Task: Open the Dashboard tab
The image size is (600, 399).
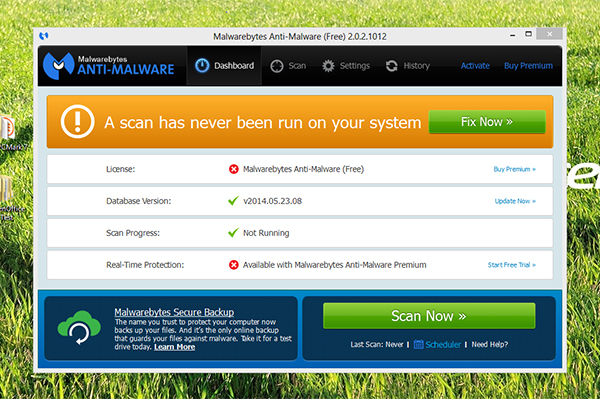Action: pos(224,66)
